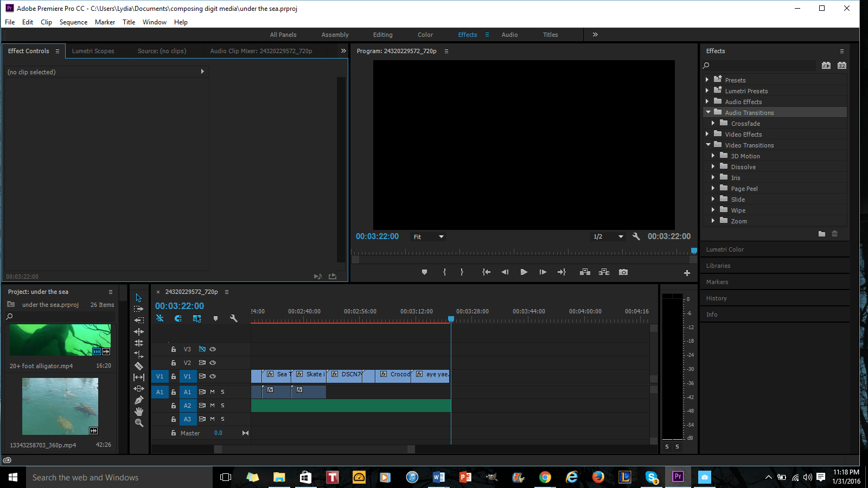Open the Sequence menu

tap(73, 22)
